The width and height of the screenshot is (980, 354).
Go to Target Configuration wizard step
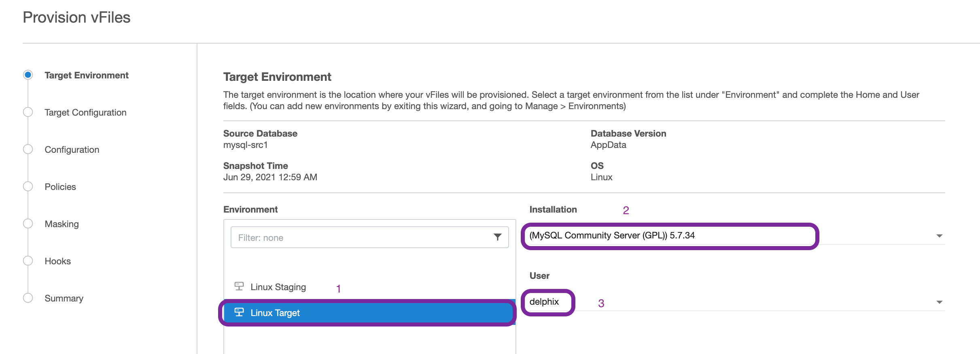pyautogui.click(x=85, y=113)
